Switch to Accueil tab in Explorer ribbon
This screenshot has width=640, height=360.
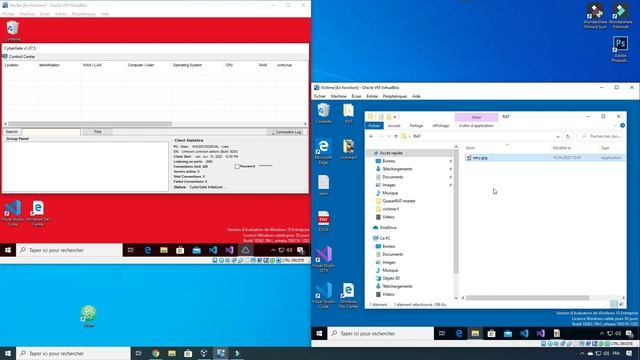coord(394,126)
